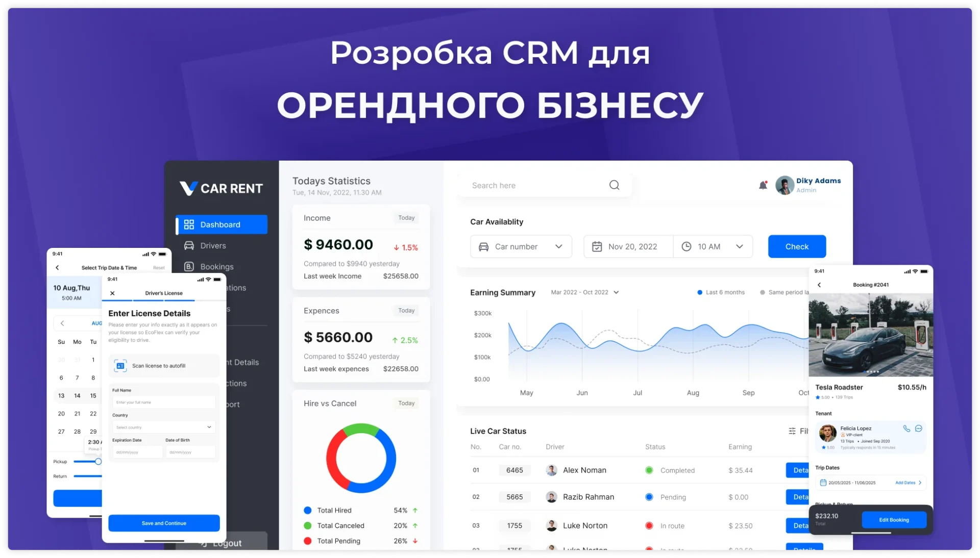Viewport: 980px width, 558px height.
Task: Open the Mar 2022 - Oct 2022 range dropdown
Action: point(585,292)
